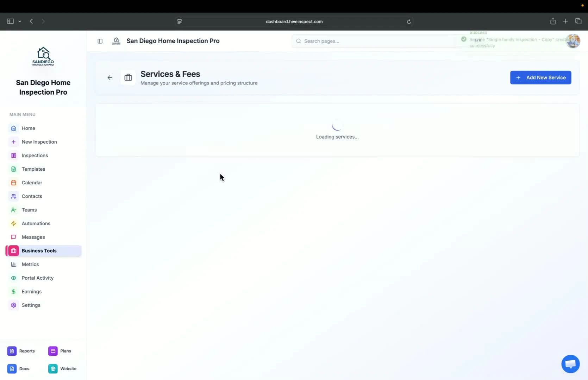Click the Settings gear icon
Screen dimensions: 588x380
click(x=13, y=305)
